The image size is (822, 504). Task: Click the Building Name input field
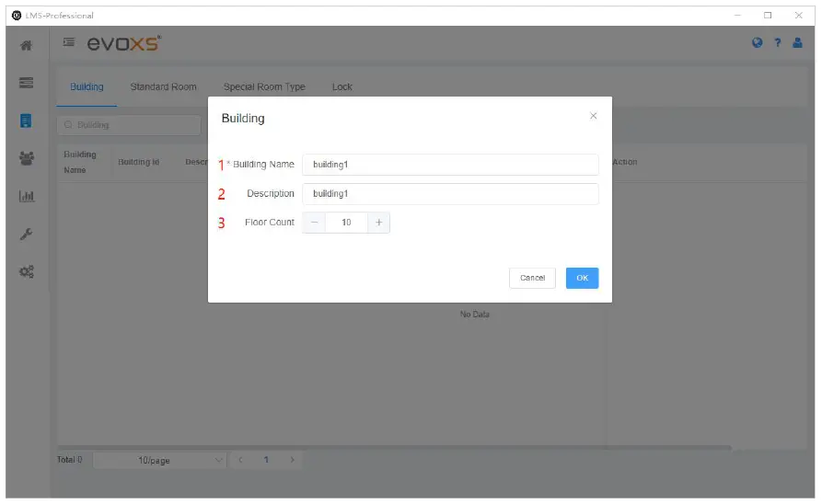pyautogui.click(x=450, y=165)
